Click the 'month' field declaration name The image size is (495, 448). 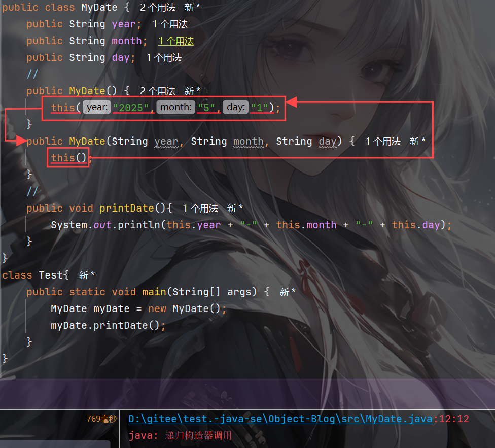coord(127,41)
